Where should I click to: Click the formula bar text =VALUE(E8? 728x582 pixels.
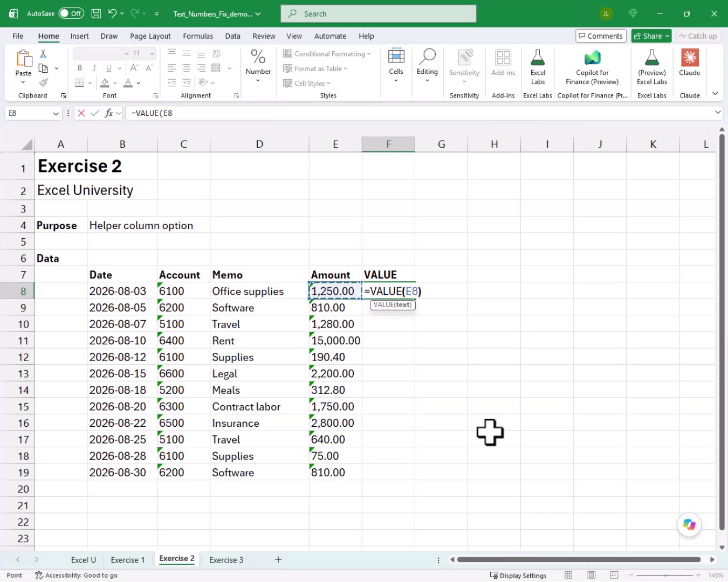(x=152, y=113)
